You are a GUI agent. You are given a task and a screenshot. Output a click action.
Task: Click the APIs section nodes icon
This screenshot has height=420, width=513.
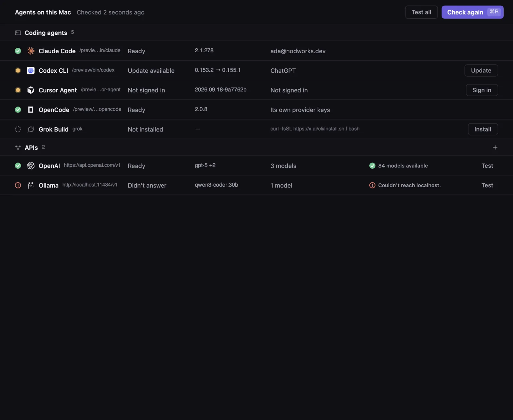(18, 147)
